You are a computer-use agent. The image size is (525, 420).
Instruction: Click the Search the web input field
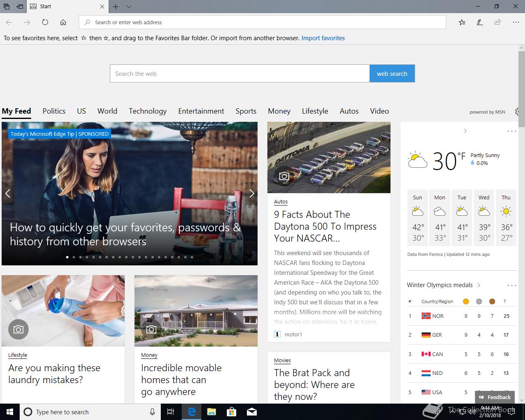(240, 73)
